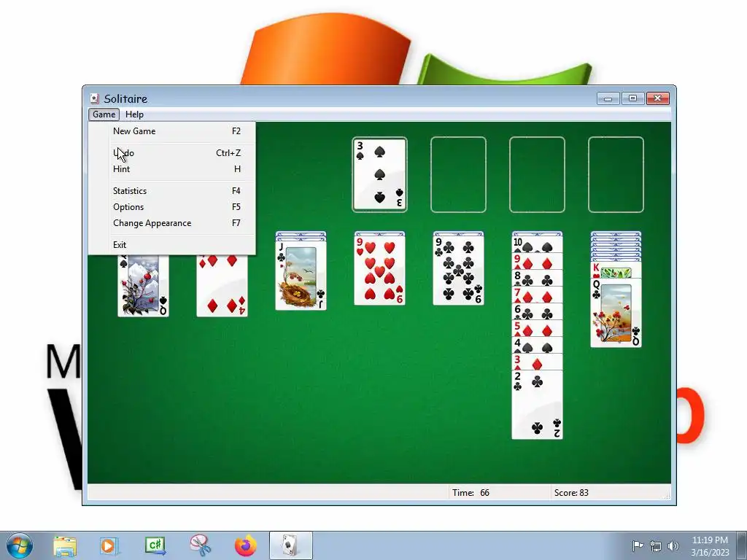Open Statistics from the Game menu
This screenshot has width=747, height=560.
pos(177,191)
